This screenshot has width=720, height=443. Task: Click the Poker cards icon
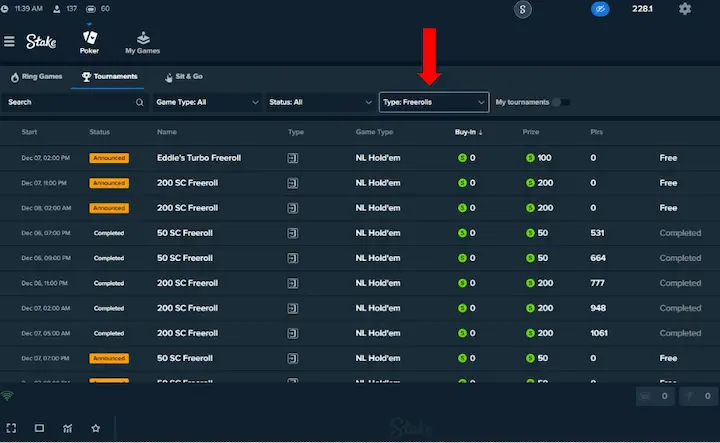89,38
